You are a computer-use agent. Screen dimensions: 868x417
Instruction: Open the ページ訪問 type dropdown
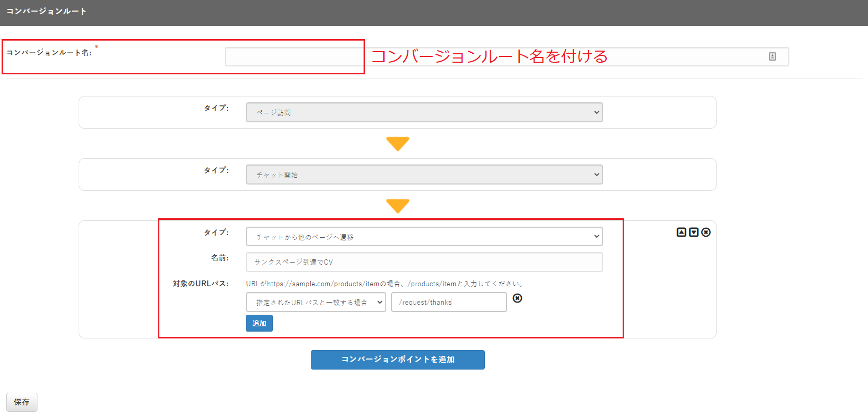tap(424, 112)
